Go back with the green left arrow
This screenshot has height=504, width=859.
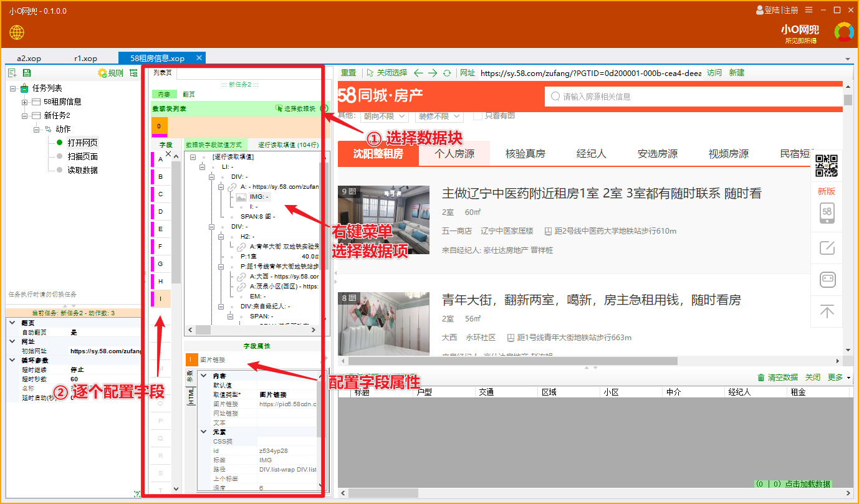pos(418,73)
